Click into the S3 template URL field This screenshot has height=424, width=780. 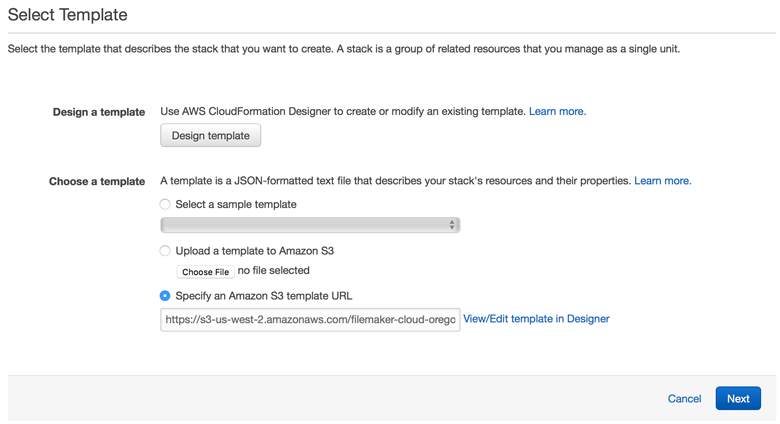click(310, 319)
